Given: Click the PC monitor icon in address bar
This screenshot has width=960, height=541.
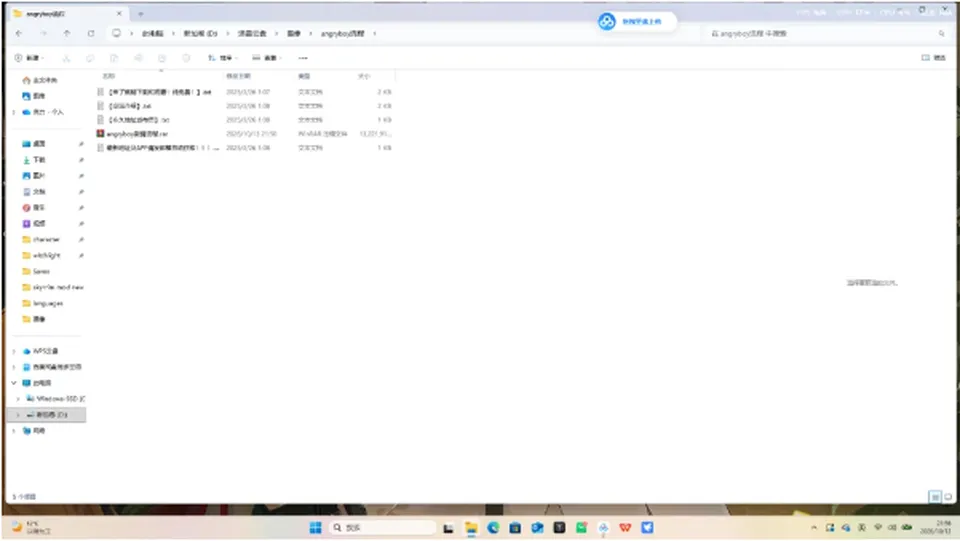Looking at the screenshot, I should click(x=116, y=34).
